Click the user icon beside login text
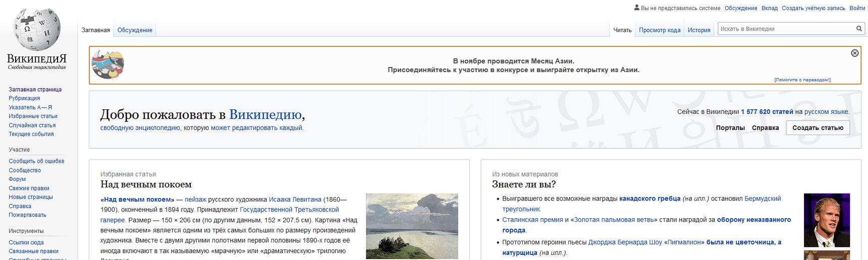The image size is (868, 260). click(x=637, y=8)
